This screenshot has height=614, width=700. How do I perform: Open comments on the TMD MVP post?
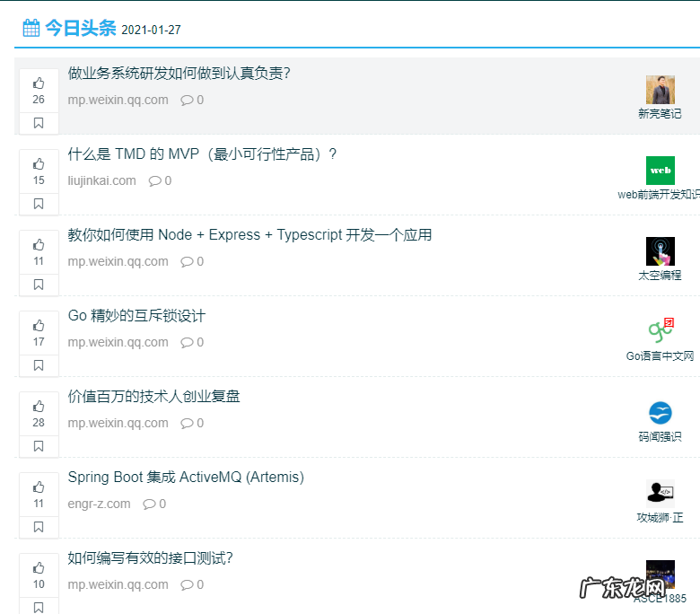tap(160, 180)
